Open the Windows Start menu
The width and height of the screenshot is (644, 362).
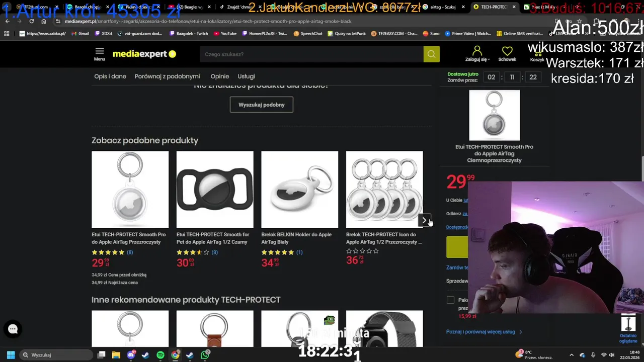pyautogui.click(x=11, y=355)
